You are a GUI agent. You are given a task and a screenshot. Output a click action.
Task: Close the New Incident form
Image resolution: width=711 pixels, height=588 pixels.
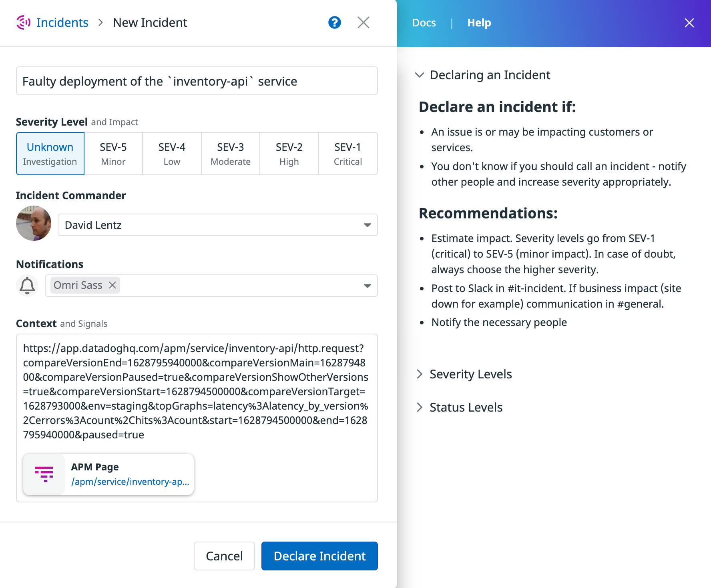coord(363,22)
